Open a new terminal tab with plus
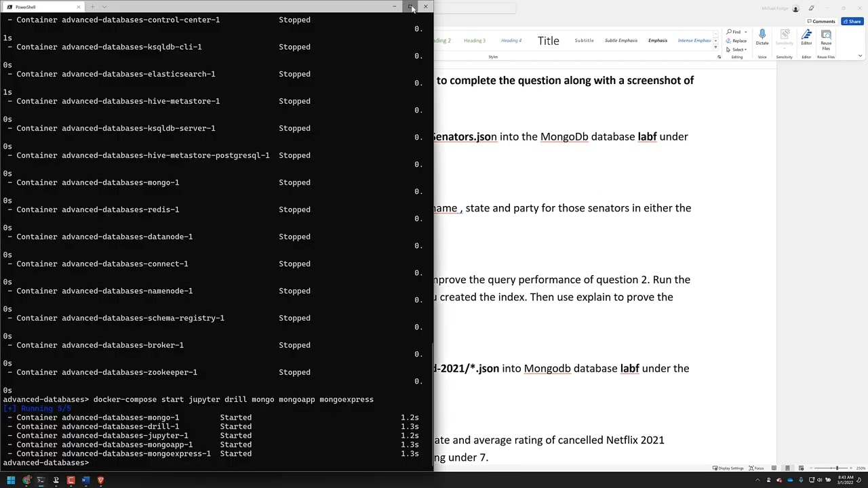Viewport: 868px width, 488px height. (92, 7)
